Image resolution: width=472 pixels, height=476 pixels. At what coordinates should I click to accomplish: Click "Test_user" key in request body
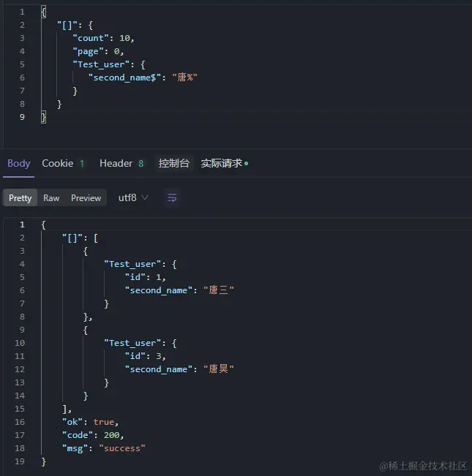click(101, 64)
